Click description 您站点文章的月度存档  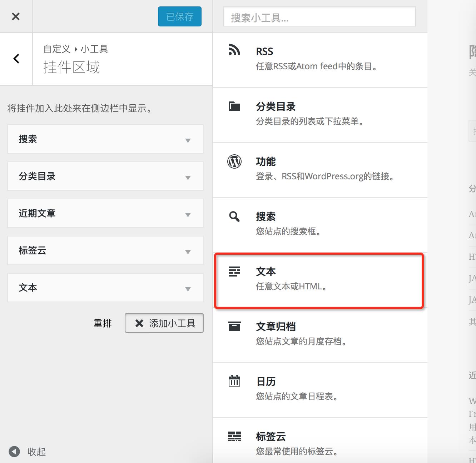[x=302, y=342]
